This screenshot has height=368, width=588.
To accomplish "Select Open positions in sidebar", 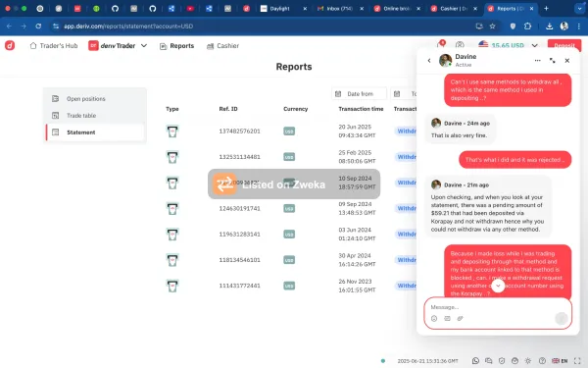I will pyautogui.click(x=95, y=99).
